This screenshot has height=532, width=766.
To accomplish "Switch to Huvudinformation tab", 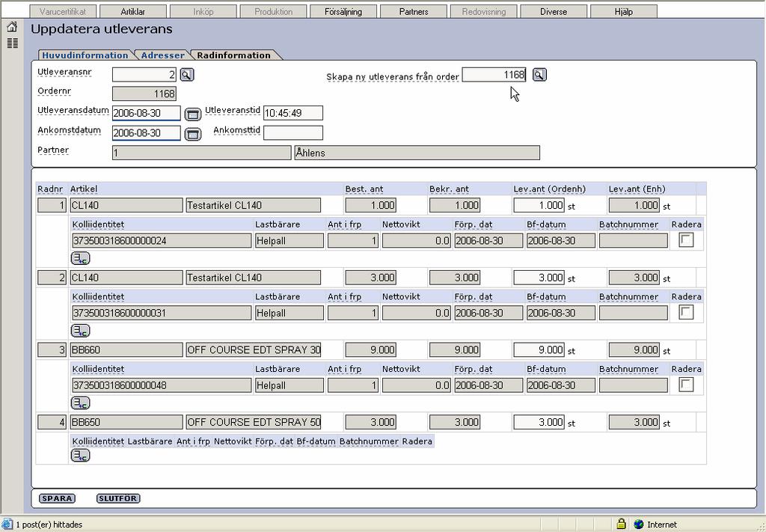I will (85, 55).
